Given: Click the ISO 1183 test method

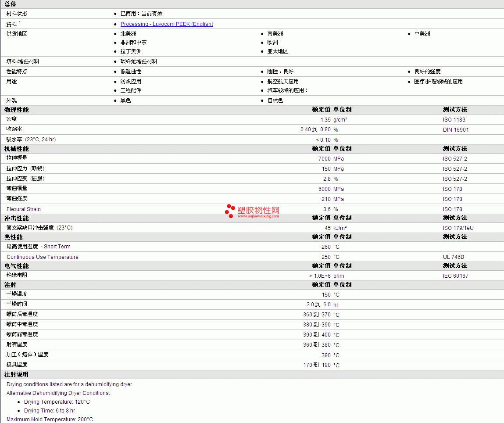Looking at the screenshot, I should pyautogui.click(x=454, y=119).
